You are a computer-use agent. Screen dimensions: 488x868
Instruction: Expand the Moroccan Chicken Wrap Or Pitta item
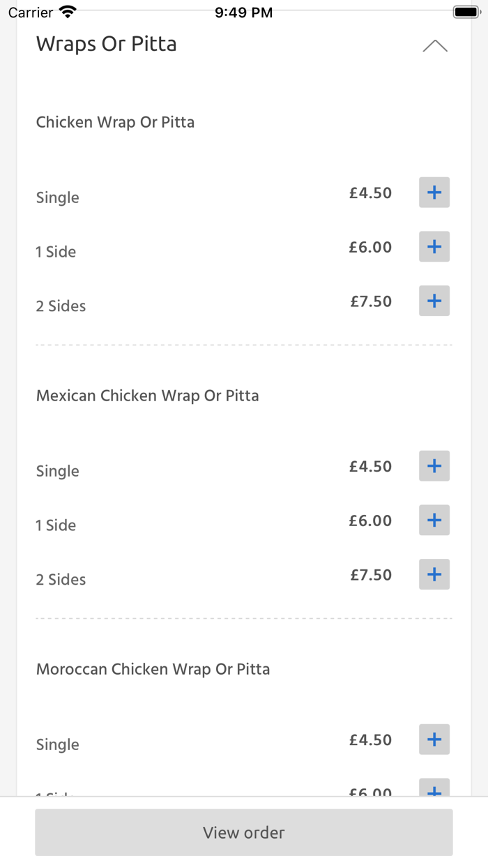(153, 668)
